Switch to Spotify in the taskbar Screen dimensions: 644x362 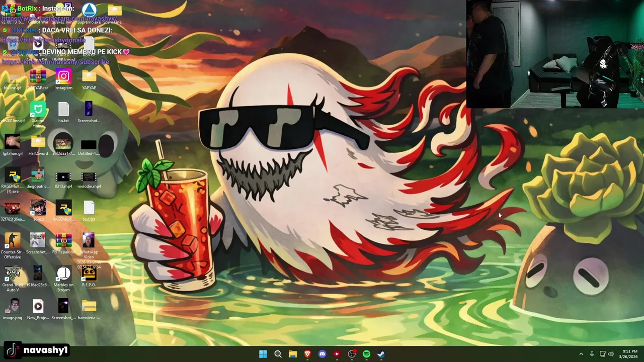tap(366, 354)
